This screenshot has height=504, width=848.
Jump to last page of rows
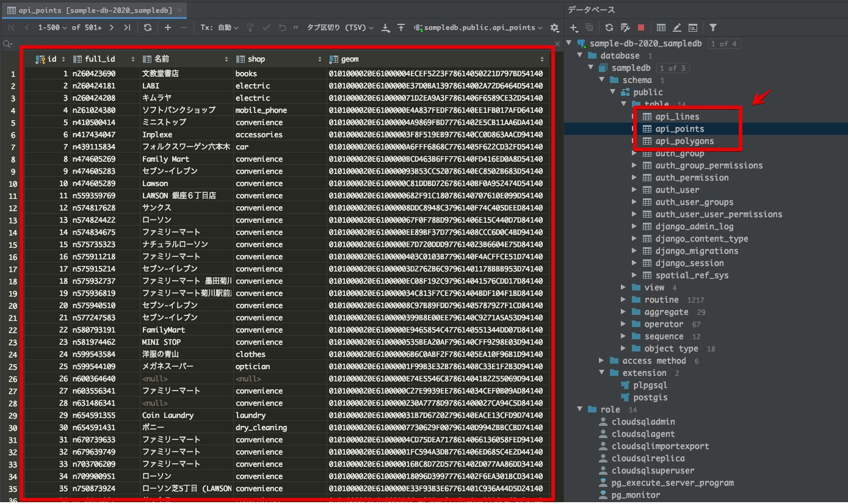coord(127,27)
